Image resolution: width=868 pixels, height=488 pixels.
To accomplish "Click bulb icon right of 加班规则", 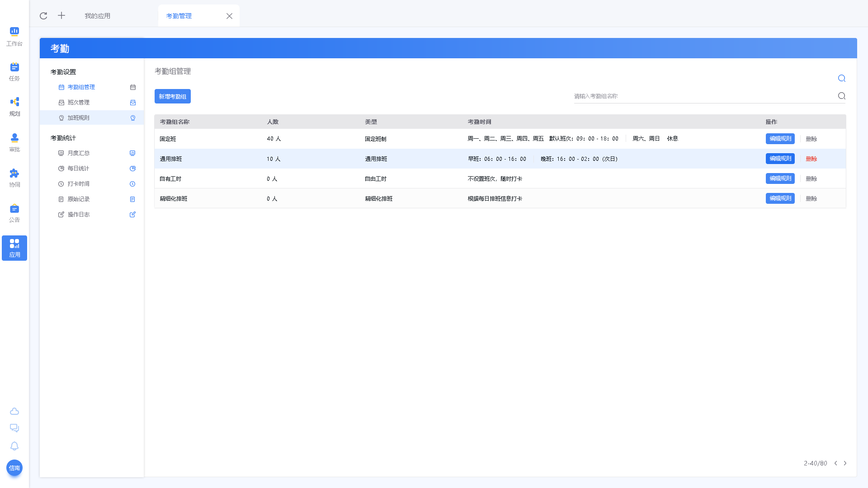I will click(x=133, y=118).
